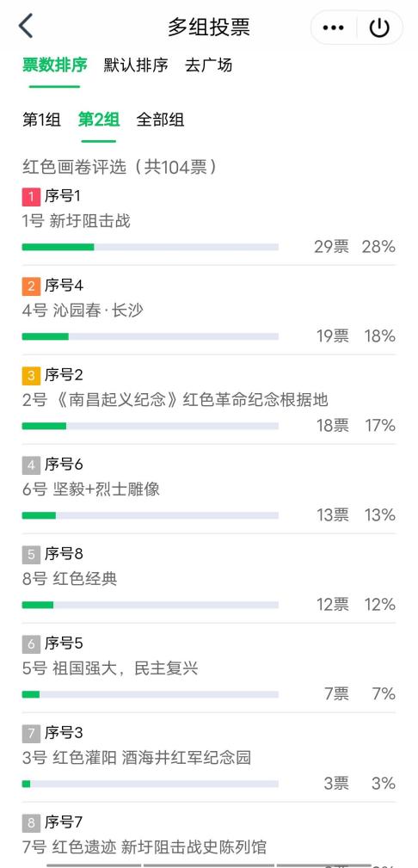Tap the yellow rank 3 badge

click(31, 376)
